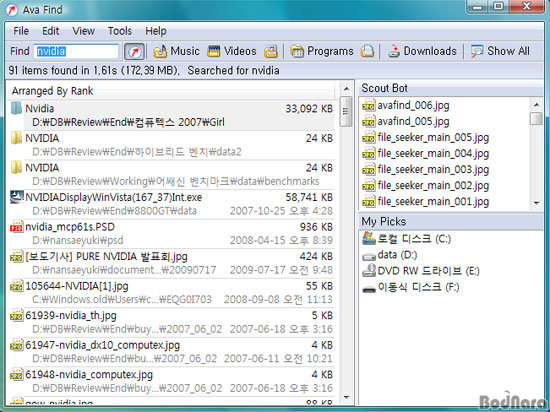Click the Scout Bot panel header
Viewport: 550px width, 412px height.
click(451, 88)
